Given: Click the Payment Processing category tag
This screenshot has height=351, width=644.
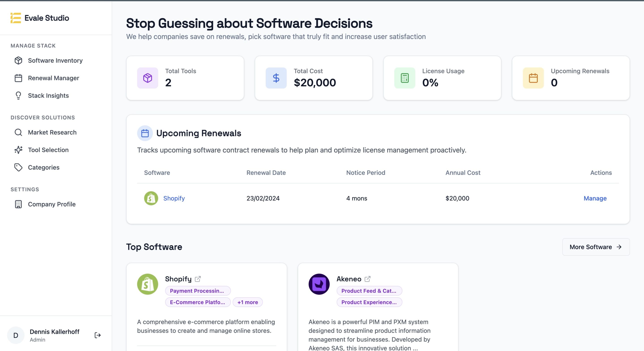Looking at the screenshot, I should click(197, 291).
